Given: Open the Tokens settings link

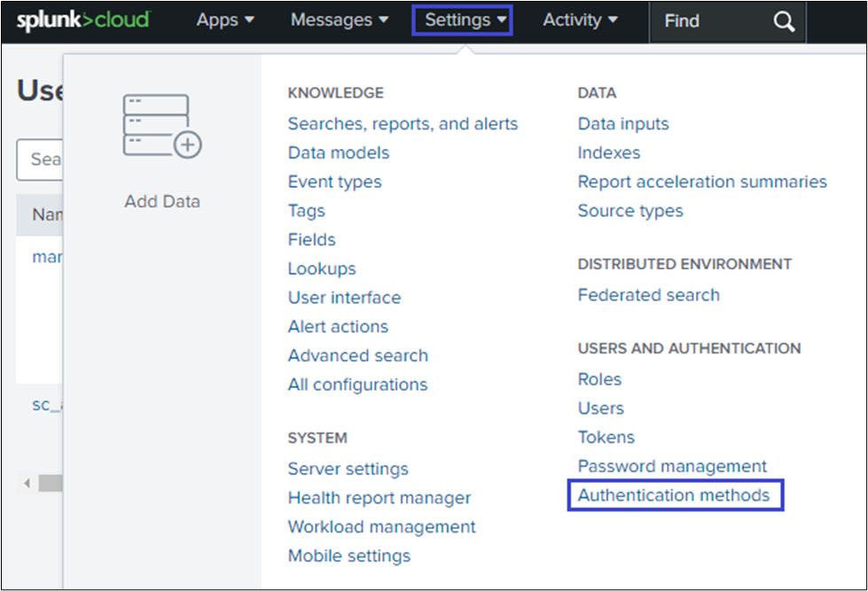Looking at the screenshot, I should pos(606,437).
